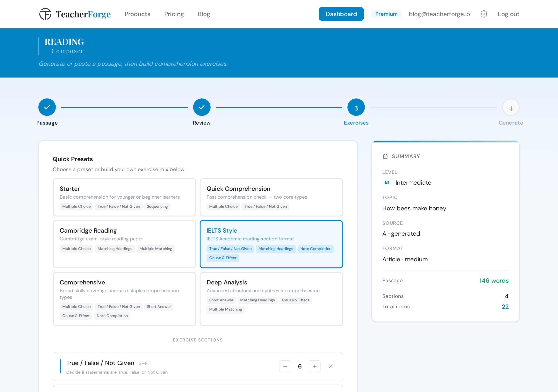Image resolution: width=558 pixels, height=392 pixels.
Task: Click Matching Headings tag in Cambridge Reading
Action: pyautogui.click(x=115, y=249)
